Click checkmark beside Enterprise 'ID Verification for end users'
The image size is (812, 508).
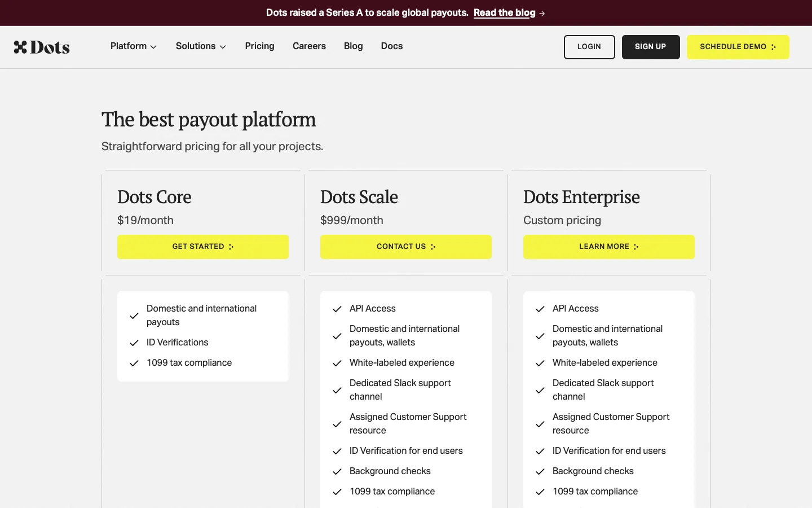click(540, 451)
